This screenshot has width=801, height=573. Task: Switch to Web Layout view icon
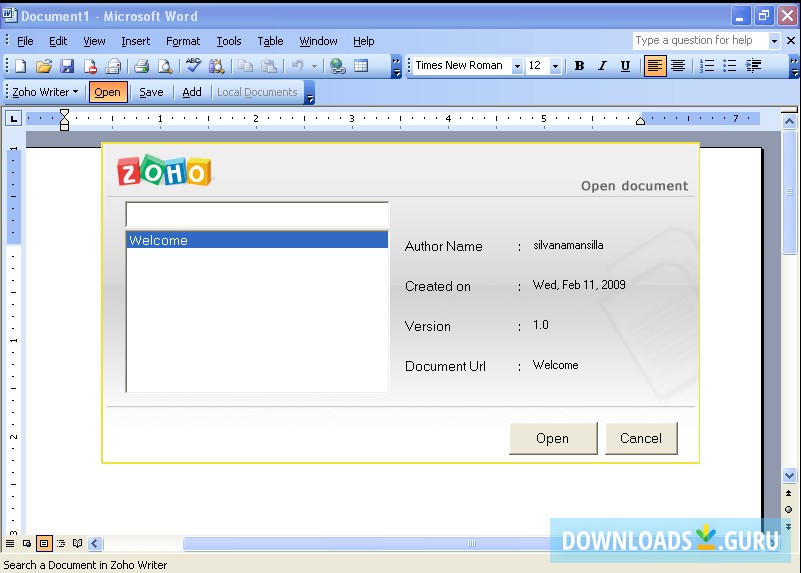click(27, 543)
